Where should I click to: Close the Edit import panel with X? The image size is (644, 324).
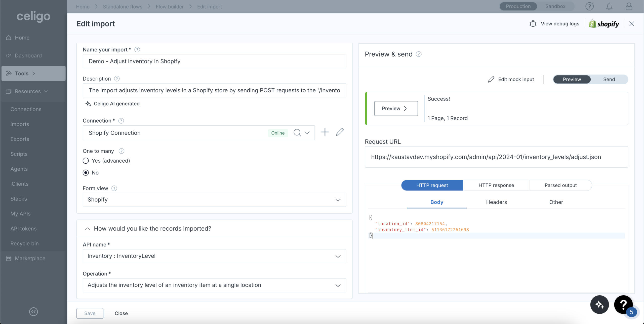pos(632,24)
